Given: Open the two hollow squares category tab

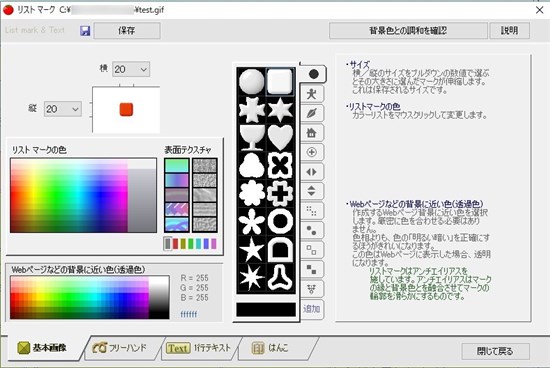Looking at the screenshot, I should point(312,250).
